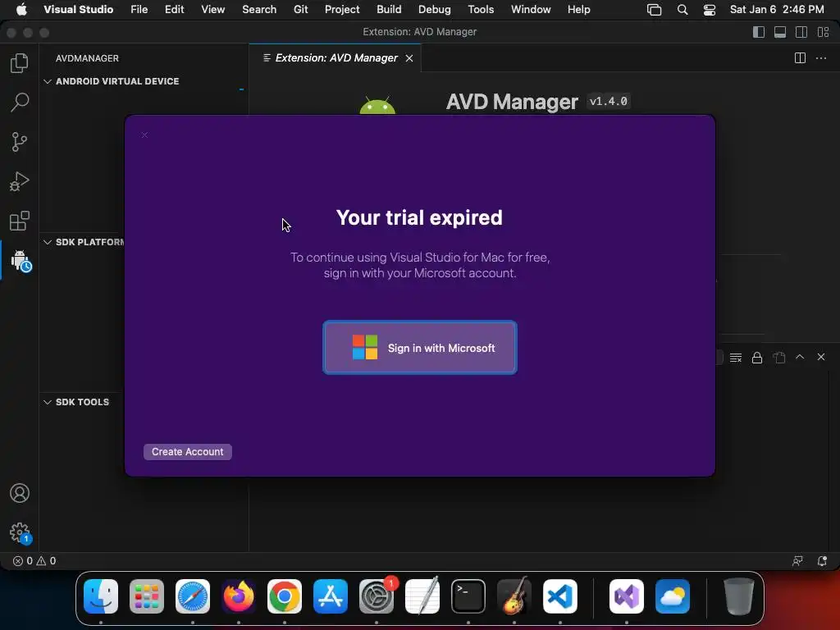The width and height of the screenshot is (840, 630).
Task: Open the Edit menu
Action: click(174, 10)
